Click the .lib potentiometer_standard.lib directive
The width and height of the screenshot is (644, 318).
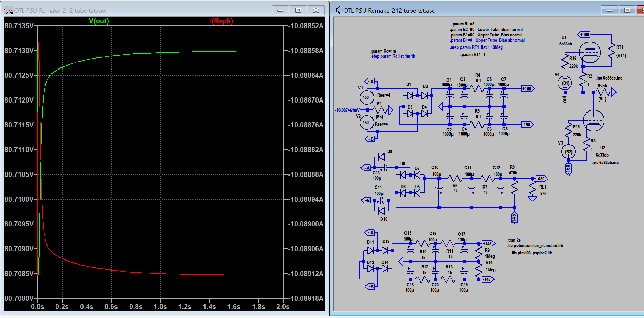click(x=535, y=246)
